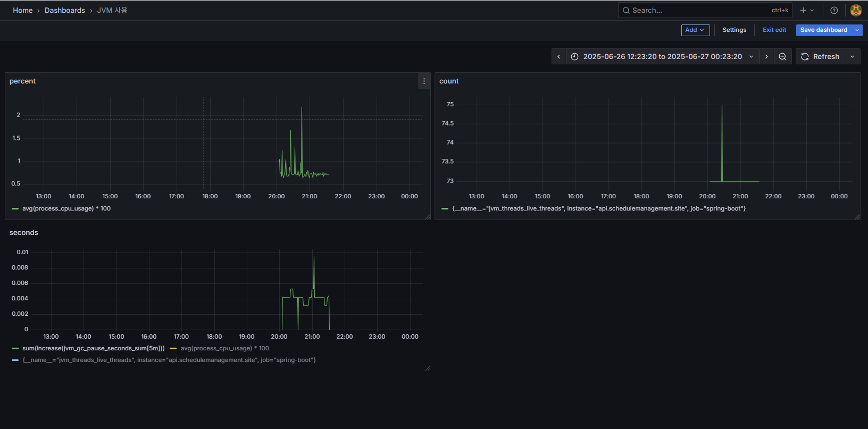The width and height of the screenshot is (868, 429).
Task: Go to Home breadcrumb
Action: tap(23, 10)
